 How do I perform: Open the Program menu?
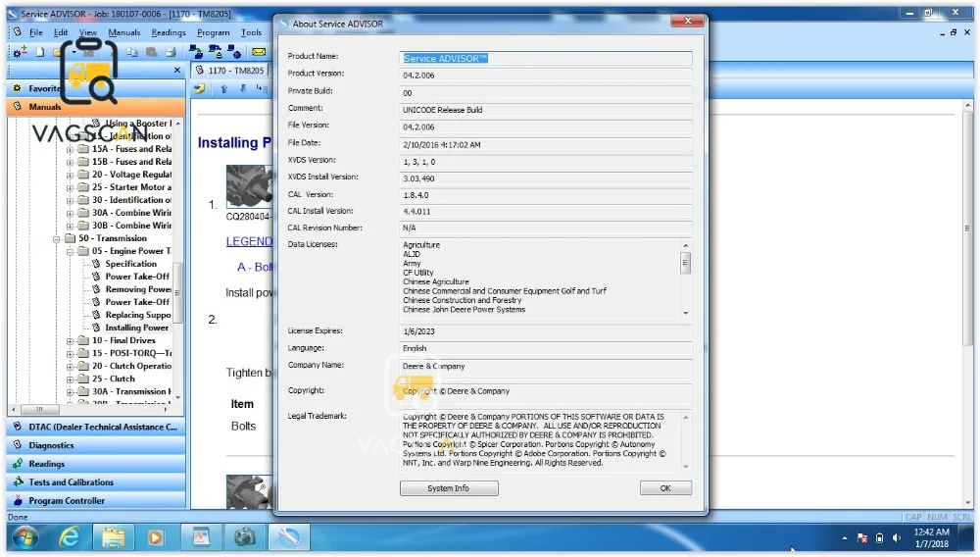coord(213,32)
